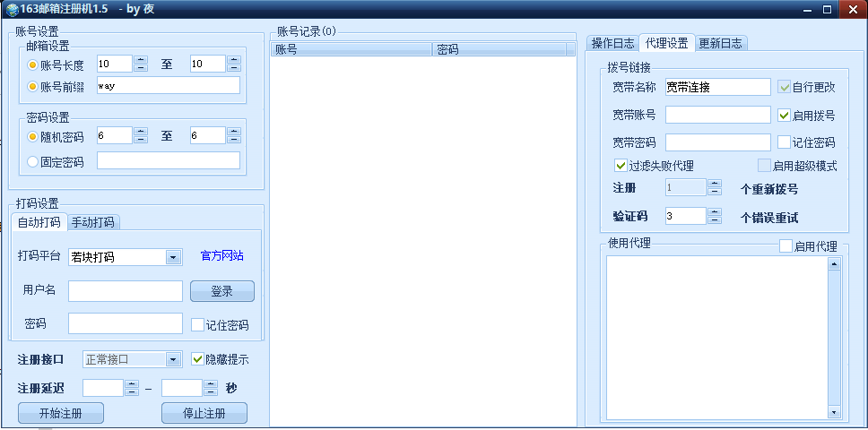This screenshot has width=868, height=430.
Task: Open the 打码平台 dropdown list
Action: coord(173,258)
